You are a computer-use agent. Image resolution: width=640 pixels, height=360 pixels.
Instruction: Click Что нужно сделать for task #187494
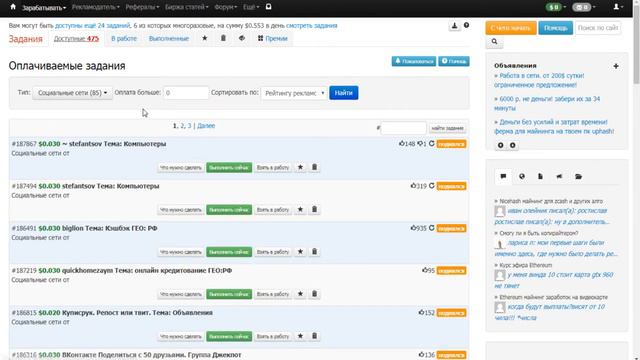181,209
